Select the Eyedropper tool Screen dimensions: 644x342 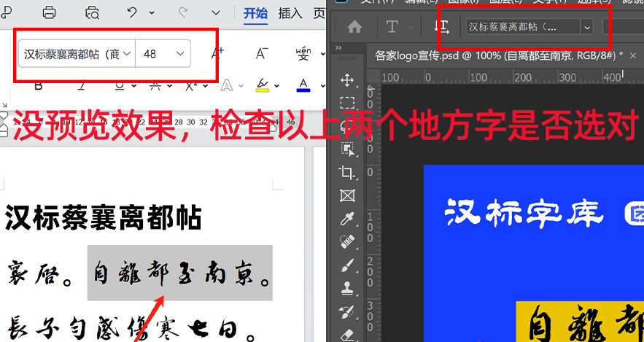click(x=347, y=219)
